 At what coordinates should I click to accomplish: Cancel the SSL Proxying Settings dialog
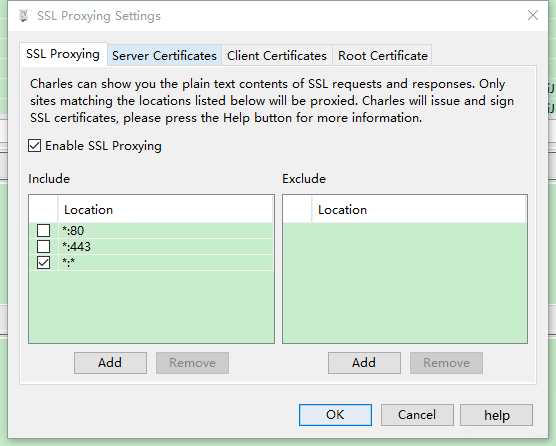click(417, 415)
